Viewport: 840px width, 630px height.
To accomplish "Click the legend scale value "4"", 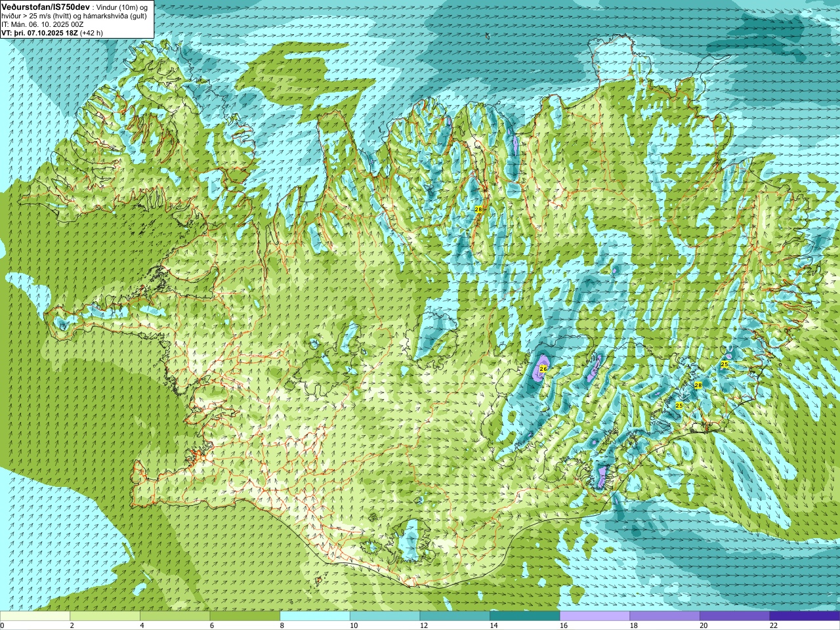I will 142,626.
